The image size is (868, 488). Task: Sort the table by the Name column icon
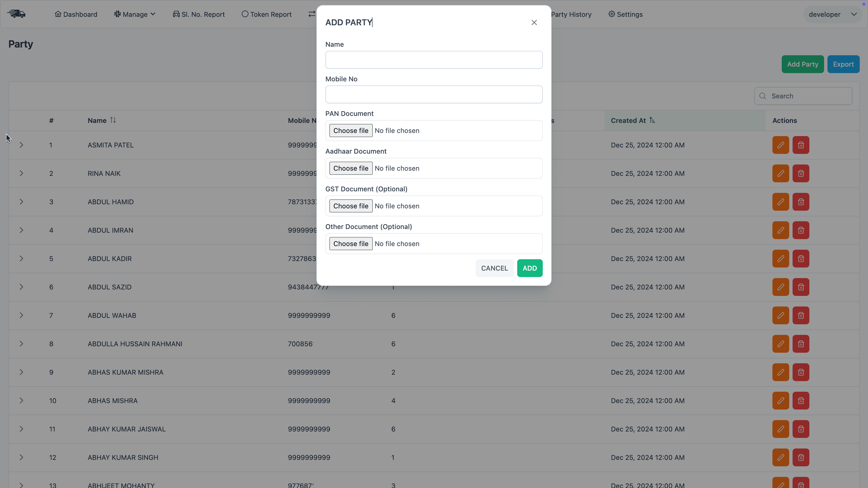pyautogui.click(x=113, y=120)
